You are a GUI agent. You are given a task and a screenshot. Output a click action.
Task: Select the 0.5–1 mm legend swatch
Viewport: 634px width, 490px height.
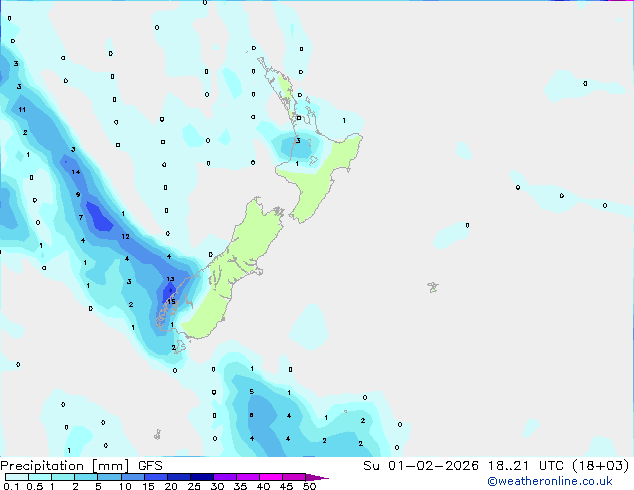[40, 477]
